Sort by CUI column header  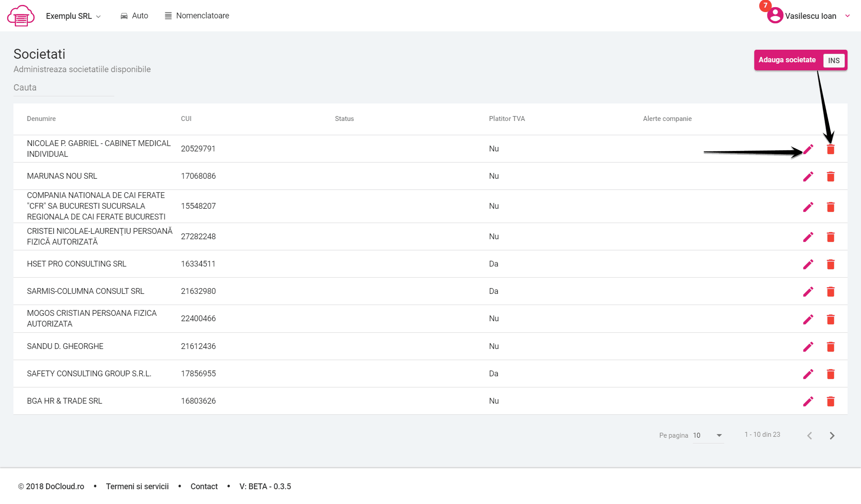(186, 119)
